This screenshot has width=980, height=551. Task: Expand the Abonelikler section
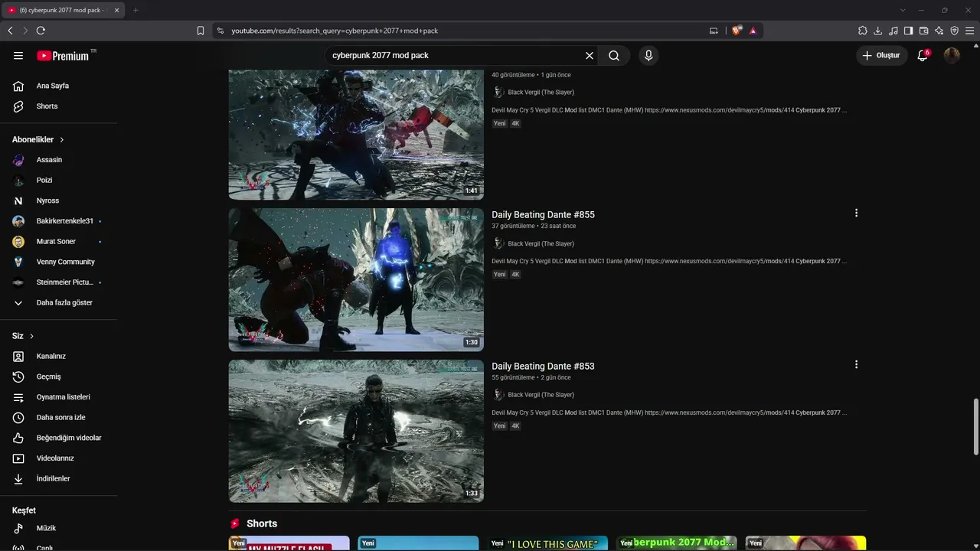point(38,139)
